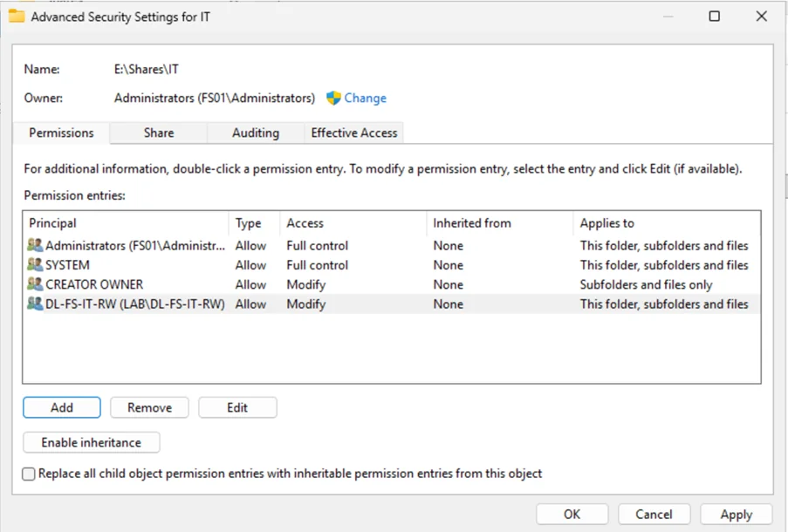Image resolution: width=788 pixels, height=532 pixels.
Task: Select the DL-FS-IT-RW (LAB\DL-FS-IT-RW) entry
Action: pyautogui.click(x=392, y=304)
